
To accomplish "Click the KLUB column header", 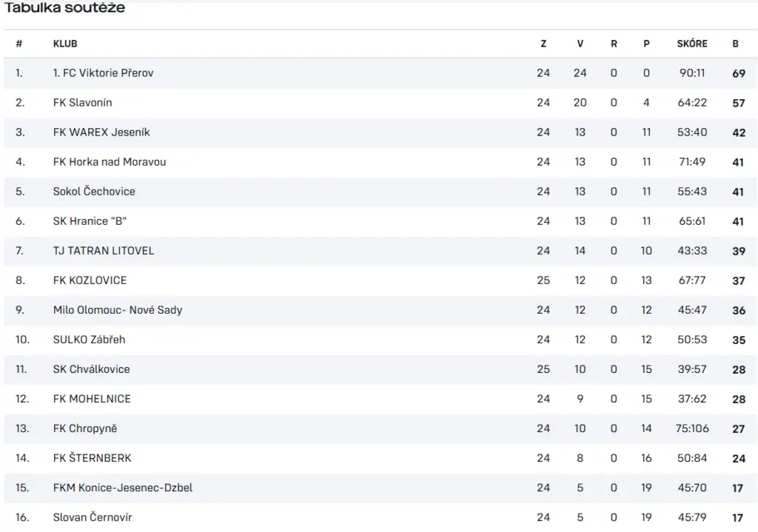I will point(65,44).
